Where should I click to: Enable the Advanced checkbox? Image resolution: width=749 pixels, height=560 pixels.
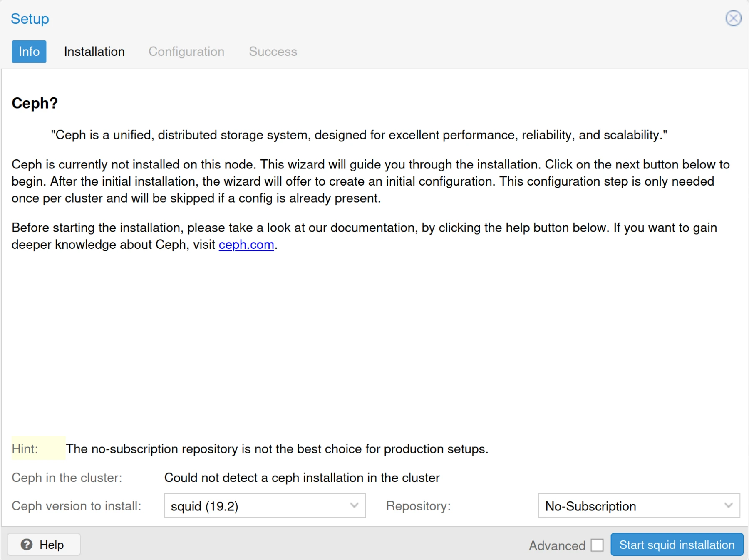(597, 545)
